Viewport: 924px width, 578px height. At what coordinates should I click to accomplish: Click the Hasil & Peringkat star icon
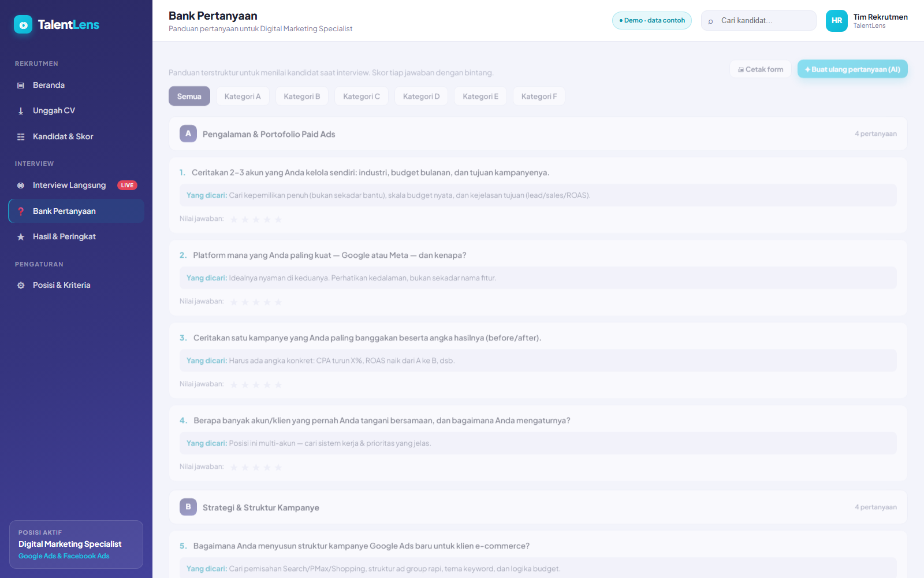(x=21, y=237)
